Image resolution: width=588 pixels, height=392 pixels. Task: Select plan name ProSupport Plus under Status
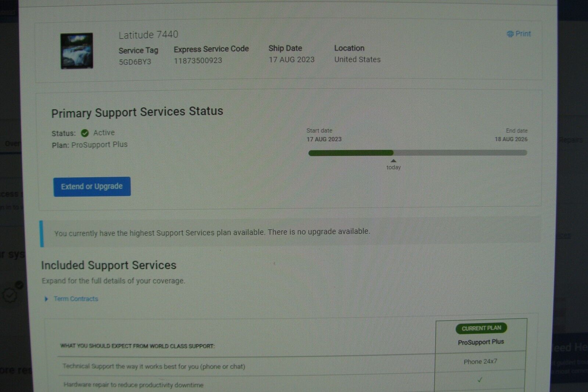click(x=99, y=145)
